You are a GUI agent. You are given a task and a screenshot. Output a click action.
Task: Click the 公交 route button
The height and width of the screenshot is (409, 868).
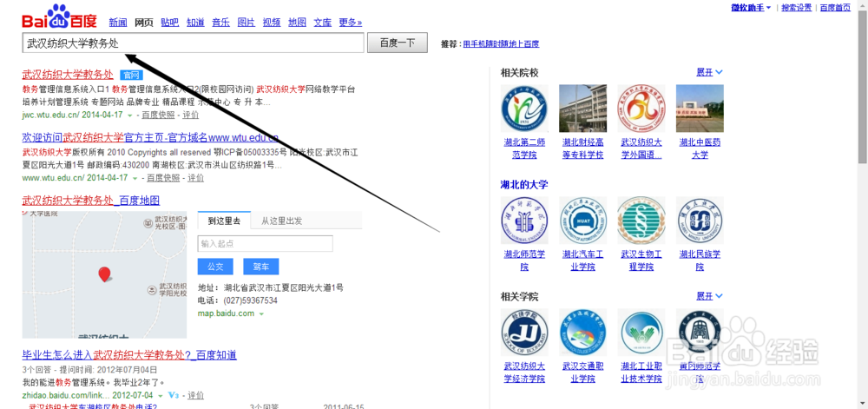[x=215, y=267]
